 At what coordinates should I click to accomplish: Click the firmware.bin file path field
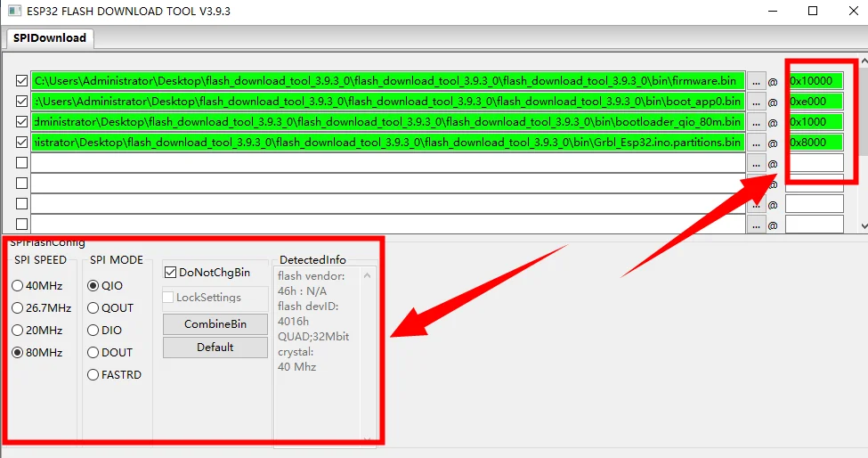(387, 81)
